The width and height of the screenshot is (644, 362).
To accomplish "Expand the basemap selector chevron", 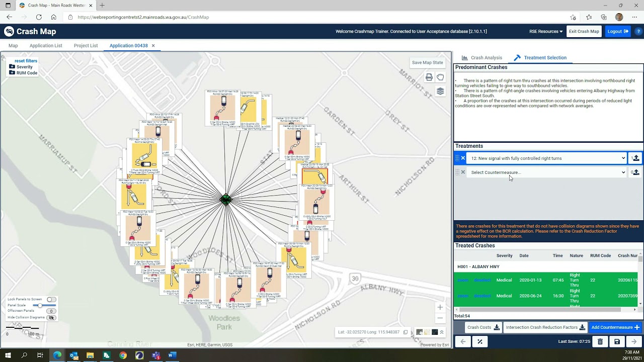I will (442, 332).
